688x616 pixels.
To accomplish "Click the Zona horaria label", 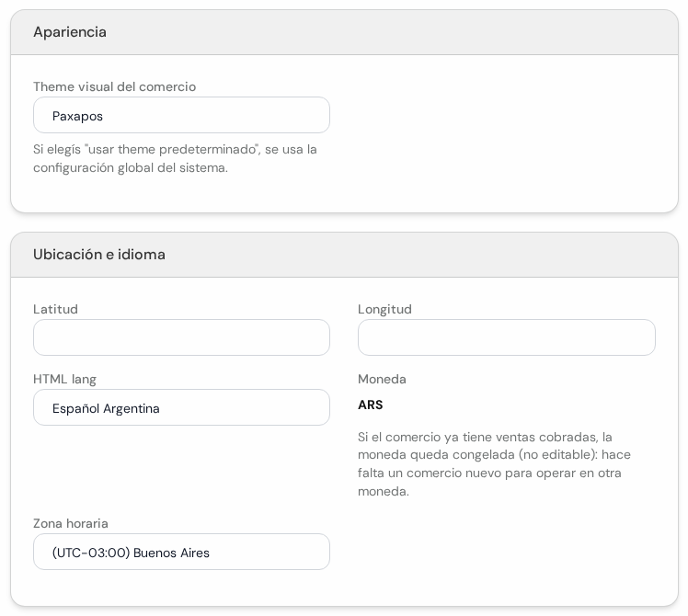I will click(71, 523).
